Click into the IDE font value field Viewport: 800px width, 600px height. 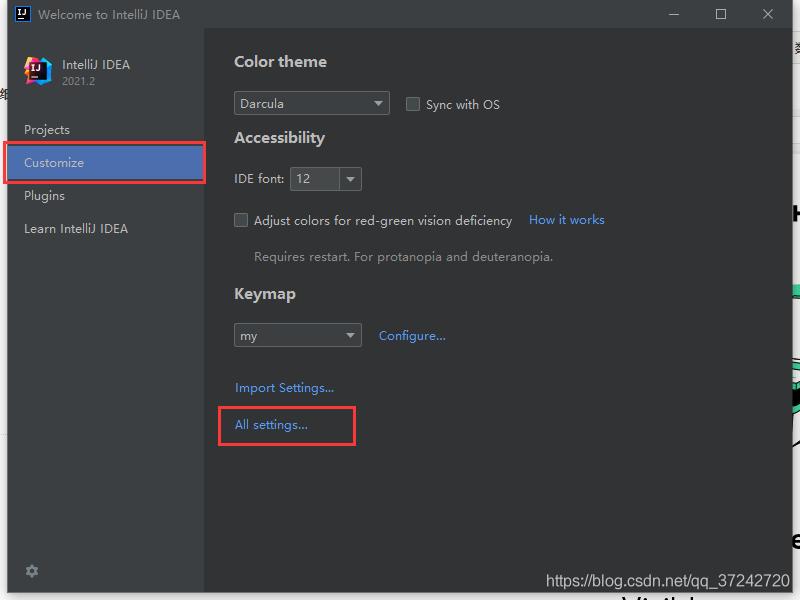click(315, 179)
